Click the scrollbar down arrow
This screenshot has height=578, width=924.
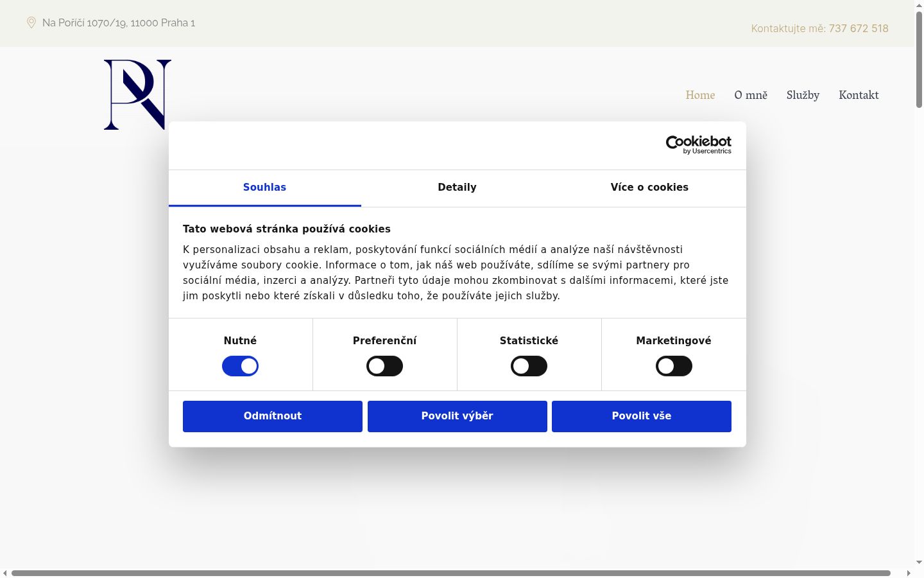coord(919,563)
